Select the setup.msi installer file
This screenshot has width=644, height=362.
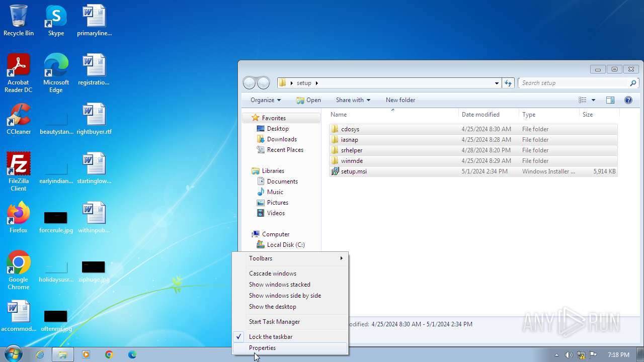[x=473, y=171]
